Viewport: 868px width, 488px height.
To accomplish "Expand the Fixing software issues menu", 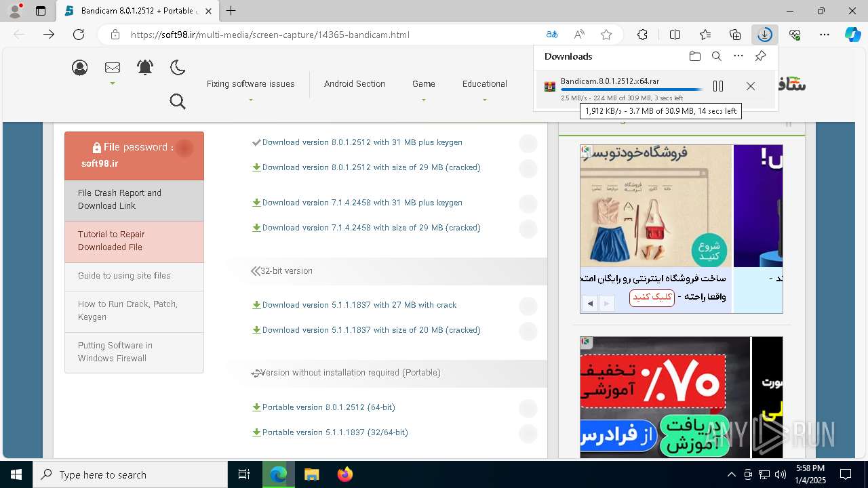I will coord(250,84).
